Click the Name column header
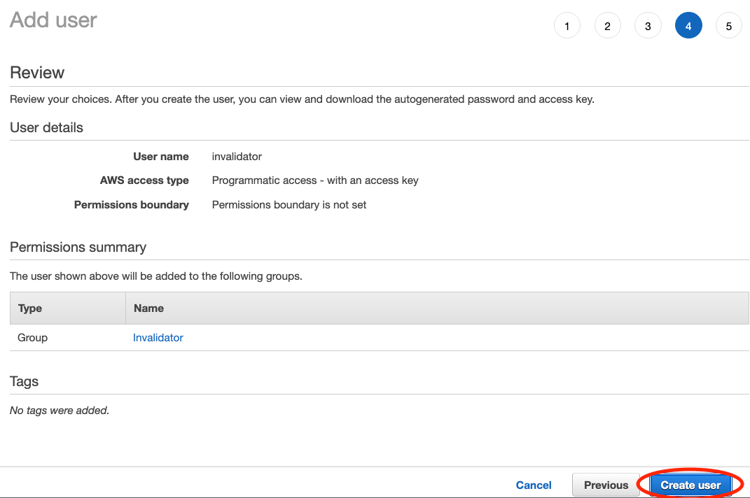 coord(148,308)
